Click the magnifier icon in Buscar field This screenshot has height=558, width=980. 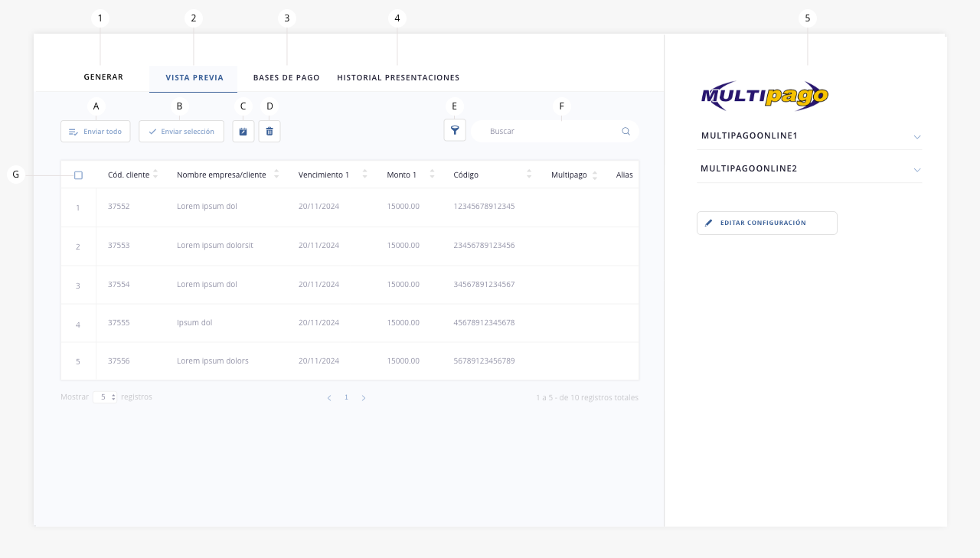(626, 132)
